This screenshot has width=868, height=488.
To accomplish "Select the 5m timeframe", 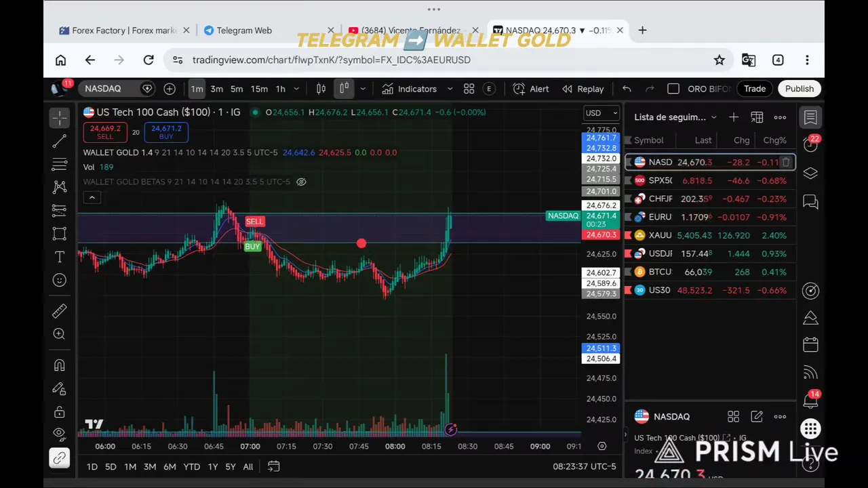I will pyautogui.click(x=236, y=89).
